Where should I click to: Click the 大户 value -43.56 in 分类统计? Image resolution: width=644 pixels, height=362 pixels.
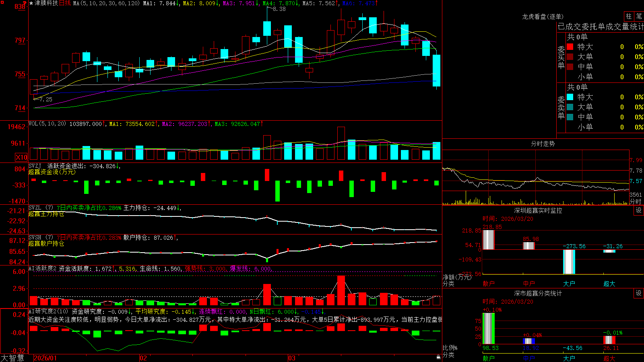click(x=572, y=348)
